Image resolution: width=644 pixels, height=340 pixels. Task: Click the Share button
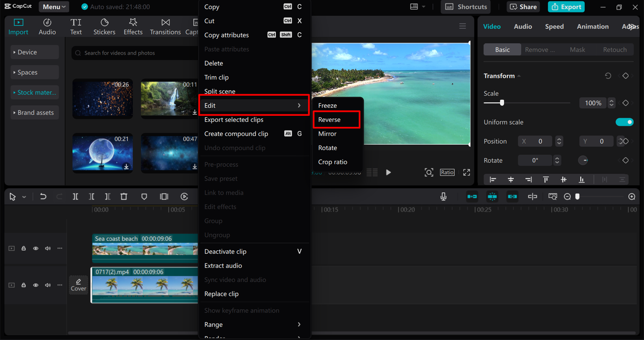523,7
